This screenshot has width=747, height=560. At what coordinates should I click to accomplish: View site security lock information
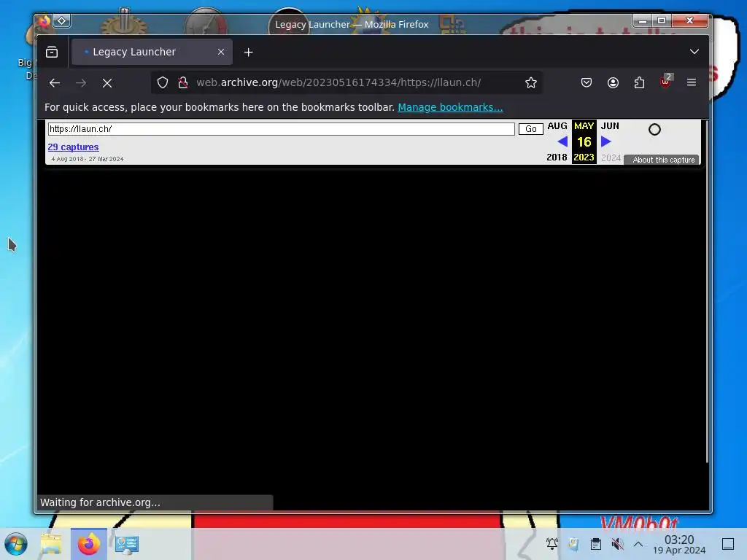coord(183,82)
